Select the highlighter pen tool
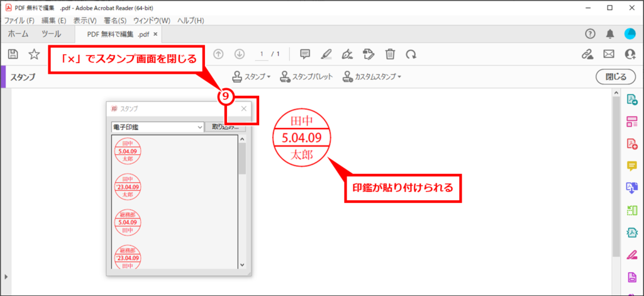Image resolution: width=644 pixels, height=296 pixels. tap(326, 54)
